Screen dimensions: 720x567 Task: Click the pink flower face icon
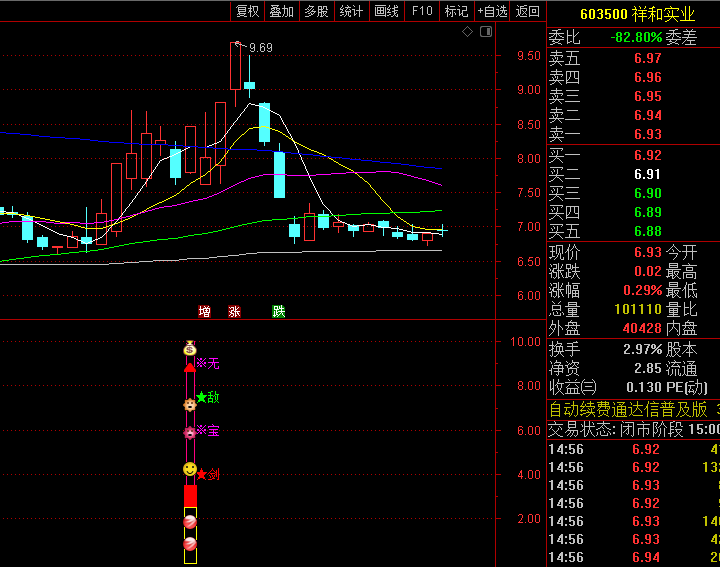[190, 433]
